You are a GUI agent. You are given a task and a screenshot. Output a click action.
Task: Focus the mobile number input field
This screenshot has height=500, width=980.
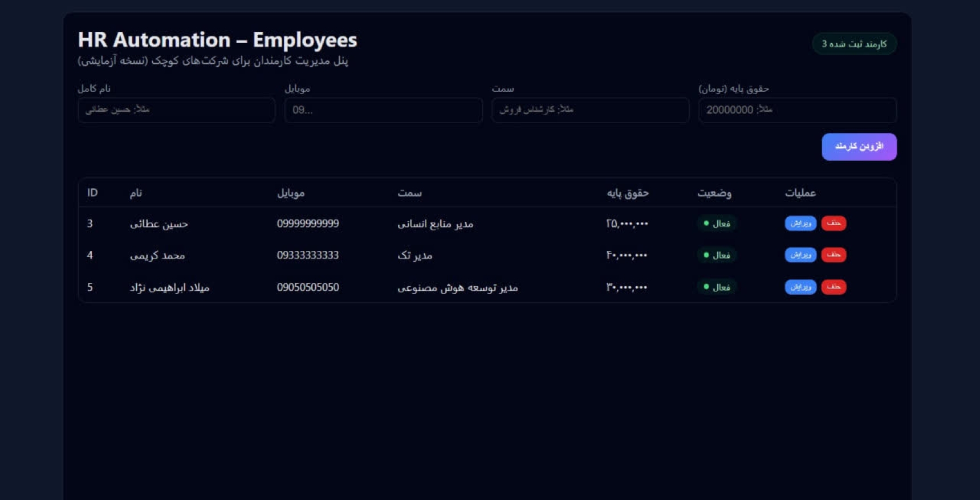point(383,110)
